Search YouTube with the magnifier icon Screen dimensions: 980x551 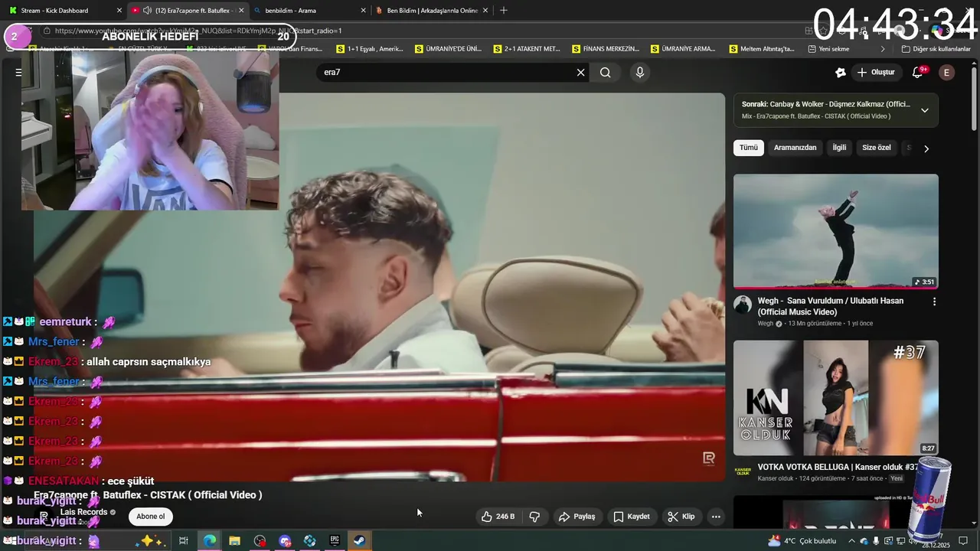click(605, 73)
